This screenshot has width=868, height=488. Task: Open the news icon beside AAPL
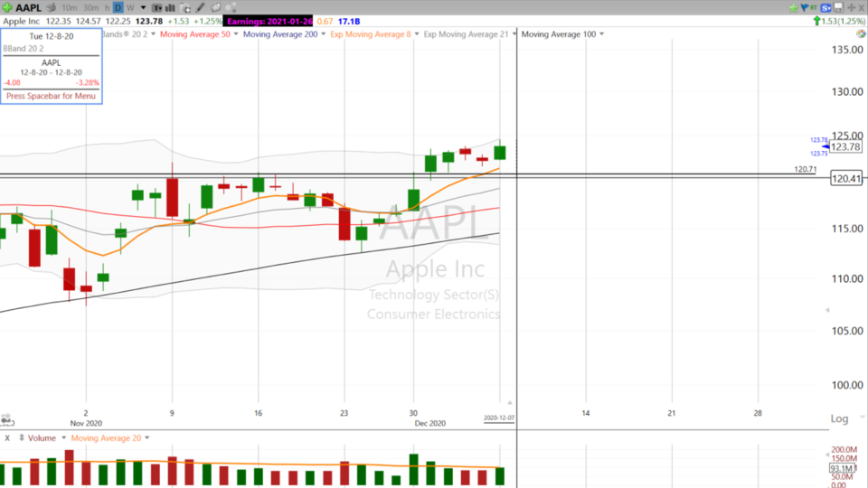coord(52,8)
